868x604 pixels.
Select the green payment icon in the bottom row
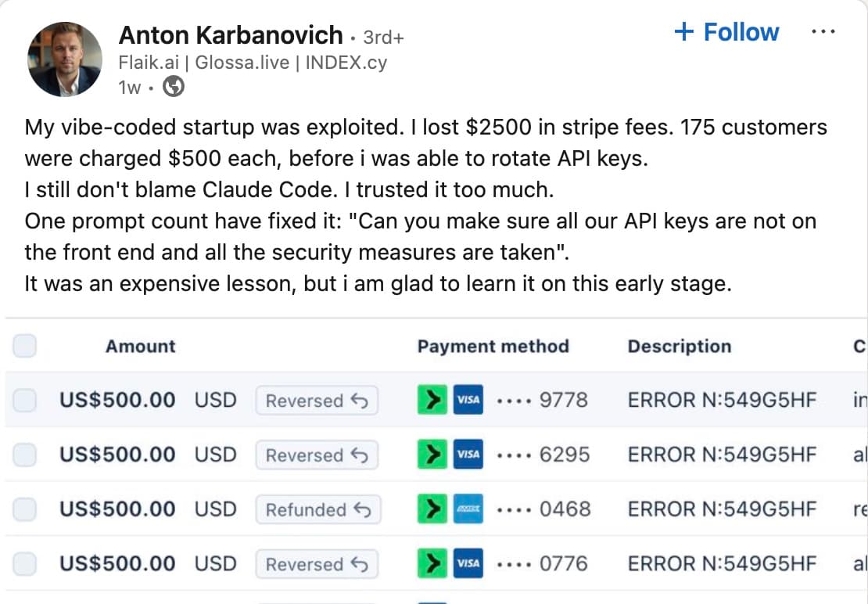coord(432,564)
